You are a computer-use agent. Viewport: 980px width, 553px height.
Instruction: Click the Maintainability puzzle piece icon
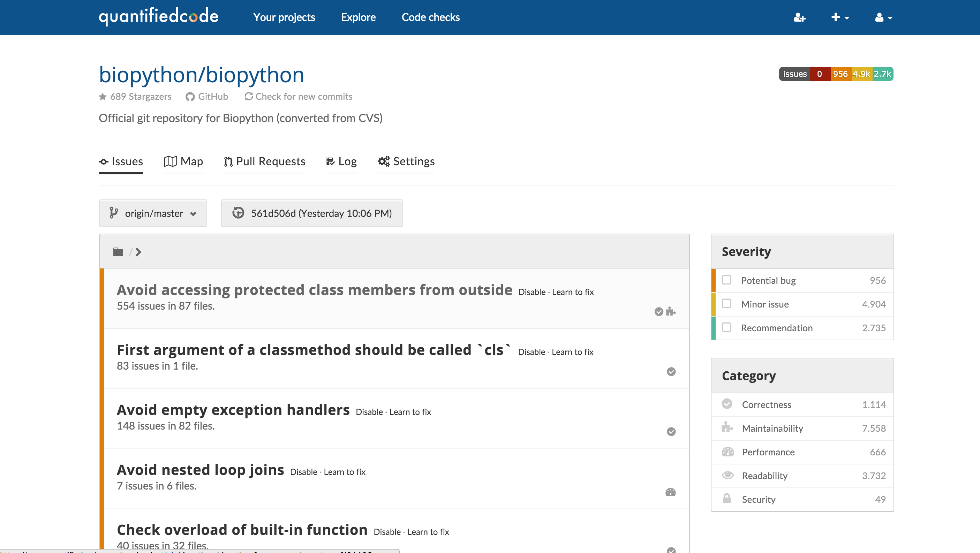727,428
